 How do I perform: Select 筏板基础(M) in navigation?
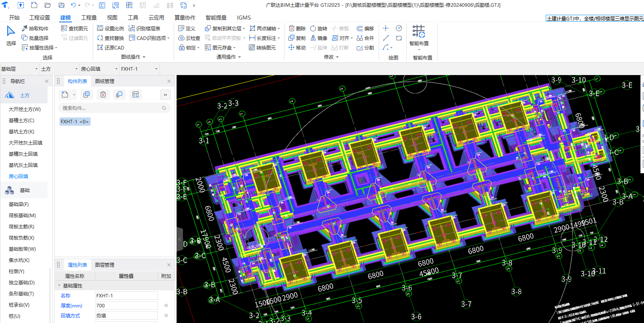[x=22, y=215]
